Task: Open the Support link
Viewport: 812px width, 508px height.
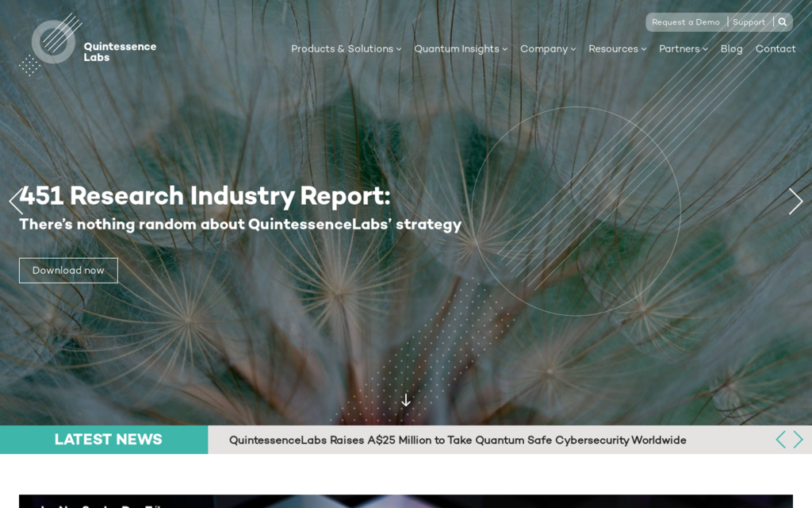Action: click(x=749, y=22)
